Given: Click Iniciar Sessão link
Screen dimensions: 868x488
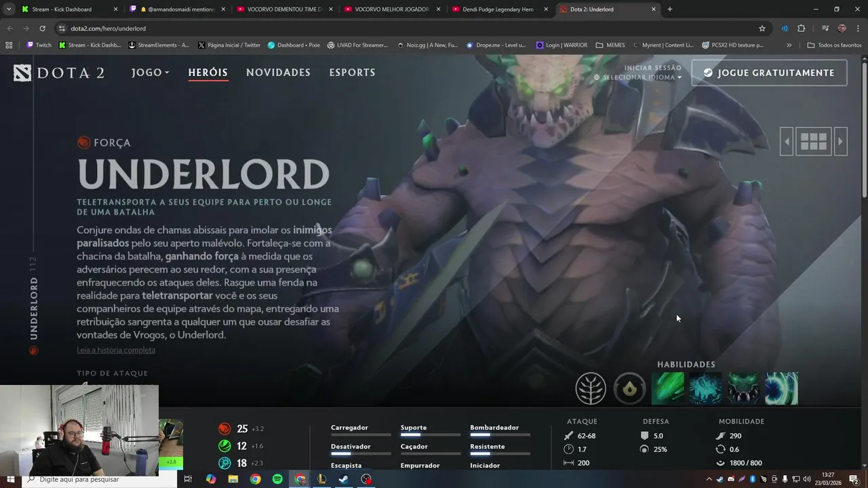Looking at the screenshot, I should click(653, 68).
